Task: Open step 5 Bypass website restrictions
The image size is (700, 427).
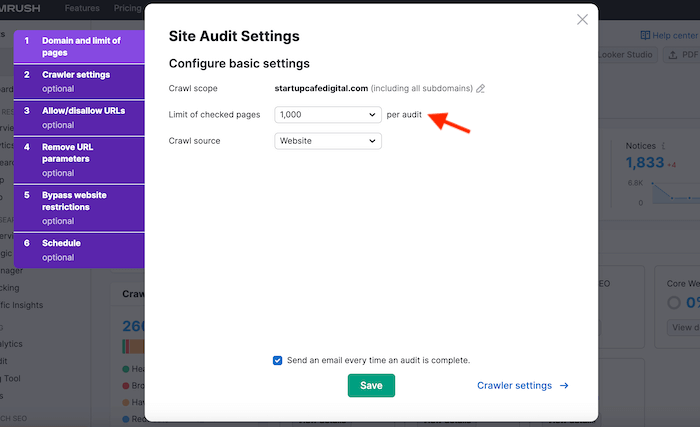Action: pos(80,206)
